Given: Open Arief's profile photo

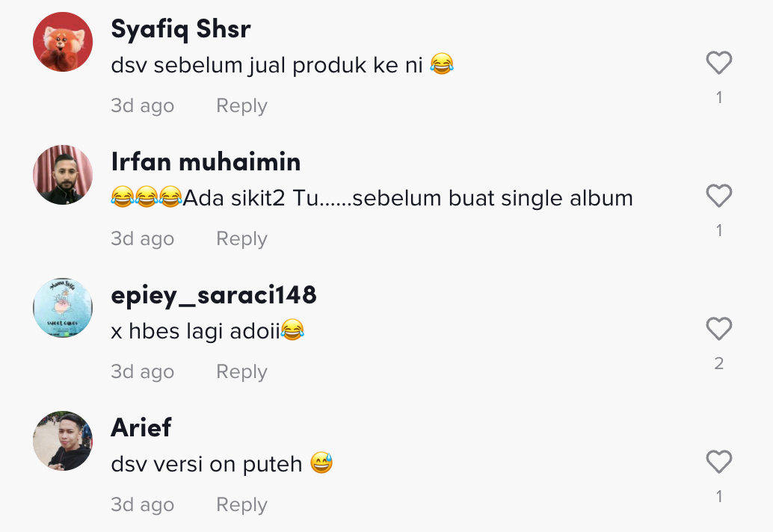Looking at the screenshot, I should tap(63, 441).
